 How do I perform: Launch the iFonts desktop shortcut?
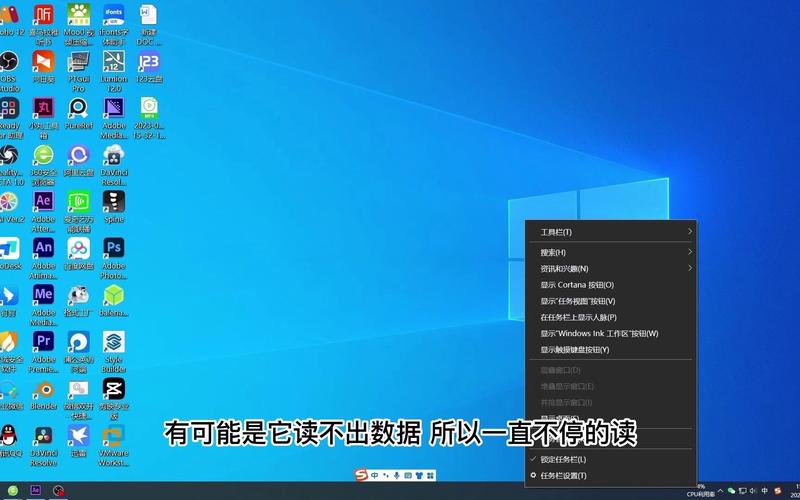tap(113, 24)
